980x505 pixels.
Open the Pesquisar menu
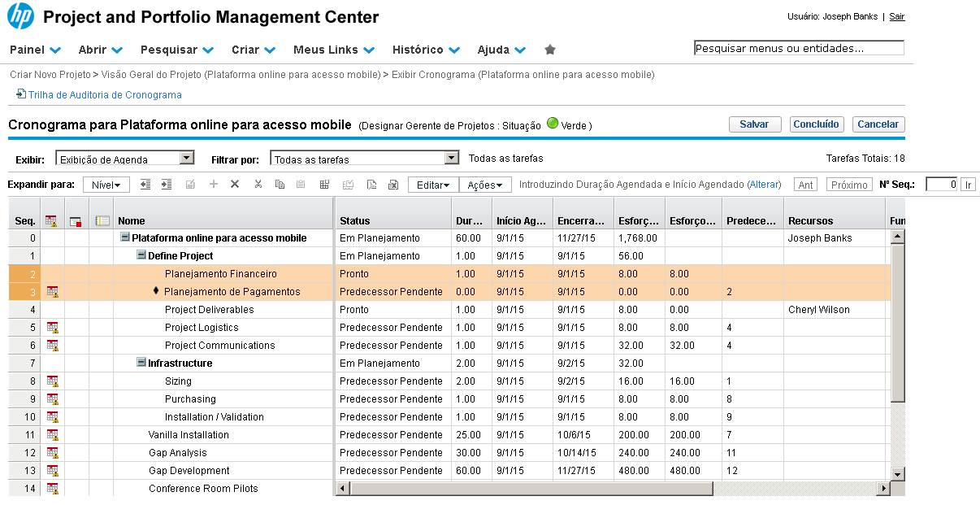177,50
